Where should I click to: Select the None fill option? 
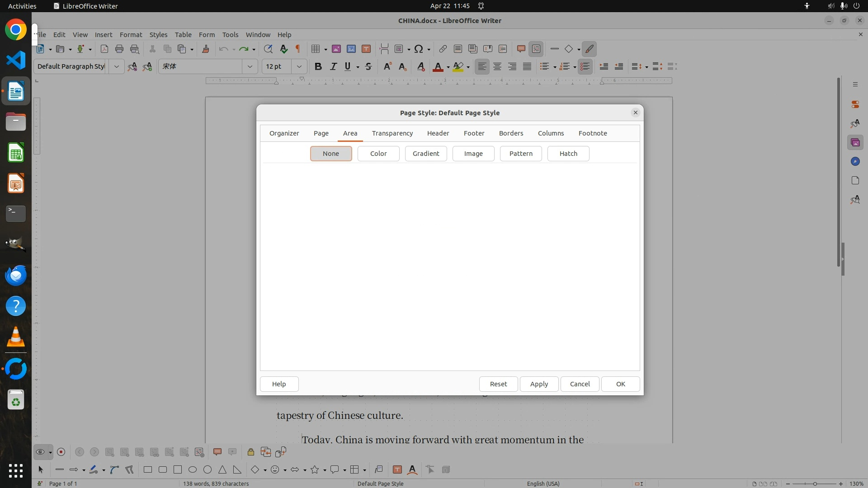(x=330, y=154)
